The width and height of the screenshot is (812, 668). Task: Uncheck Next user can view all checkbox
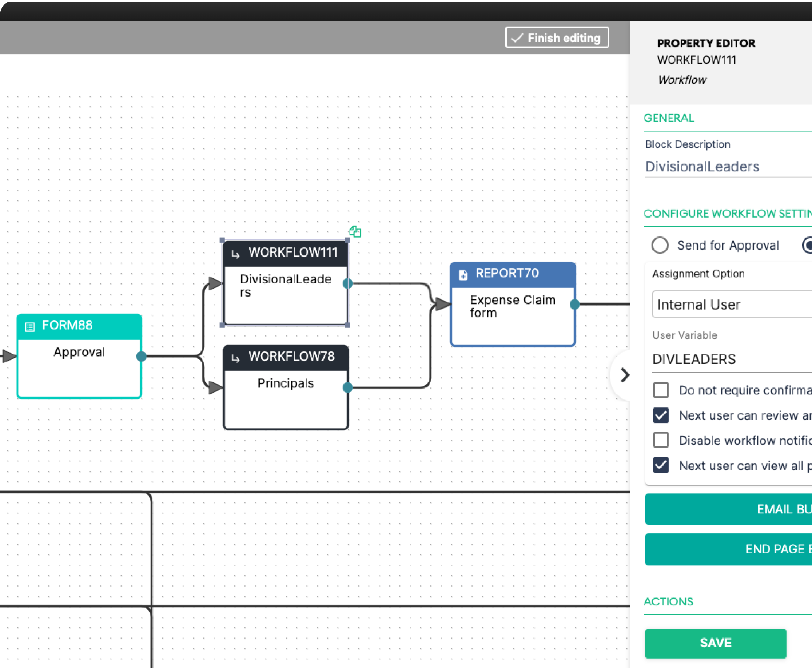click(x=660, y=465)
